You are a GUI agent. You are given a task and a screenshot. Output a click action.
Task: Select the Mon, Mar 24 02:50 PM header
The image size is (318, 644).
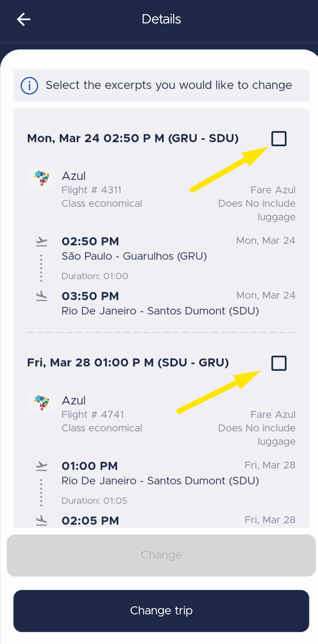(x=133, y=138)
